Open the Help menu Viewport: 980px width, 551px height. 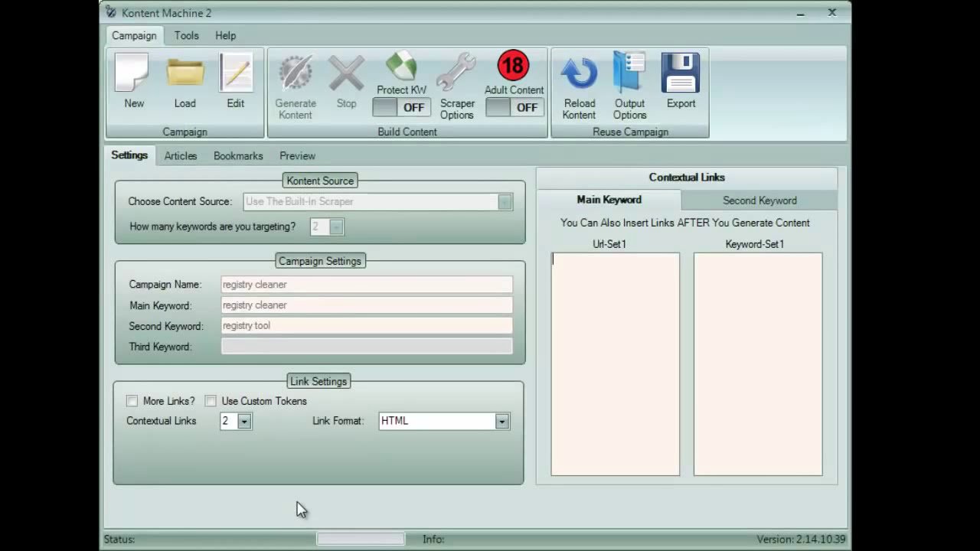point(225,35)
